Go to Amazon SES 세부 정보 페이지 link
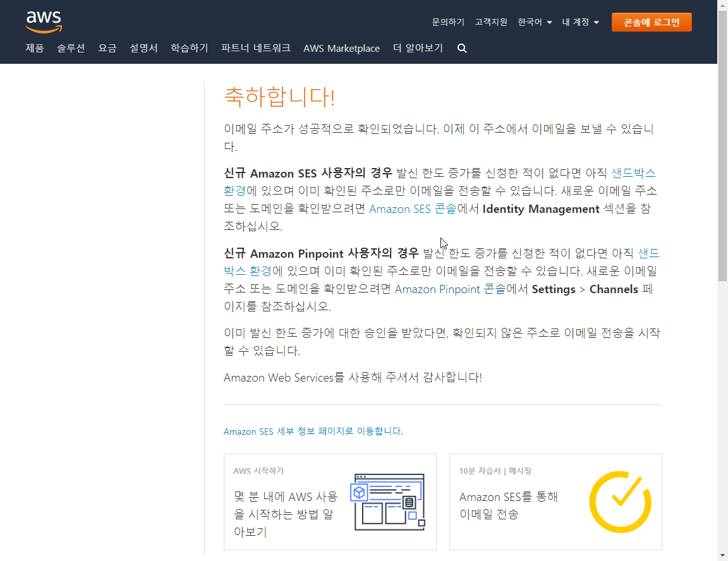 coord(313,431)
